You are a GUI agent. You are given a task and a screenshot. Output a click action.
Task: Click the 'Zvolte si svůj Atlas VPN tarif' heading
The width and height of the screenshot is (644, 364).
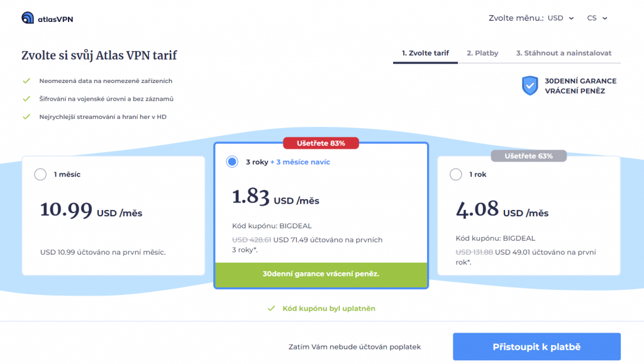pos(99,55)
